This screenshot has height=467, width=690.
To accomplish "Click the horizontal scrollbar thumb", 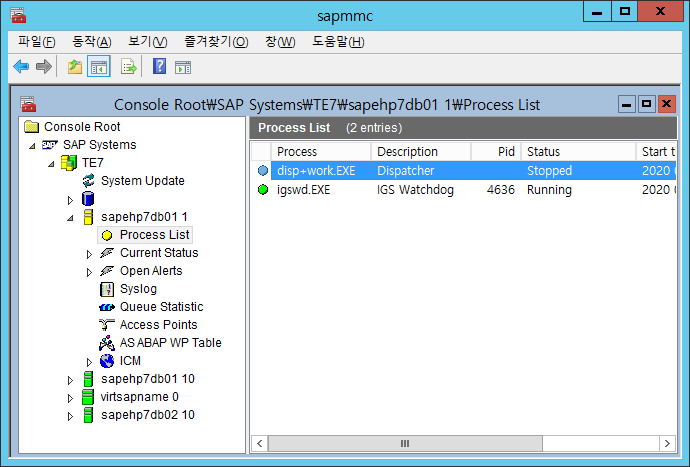I will click(x=405, y=443).
